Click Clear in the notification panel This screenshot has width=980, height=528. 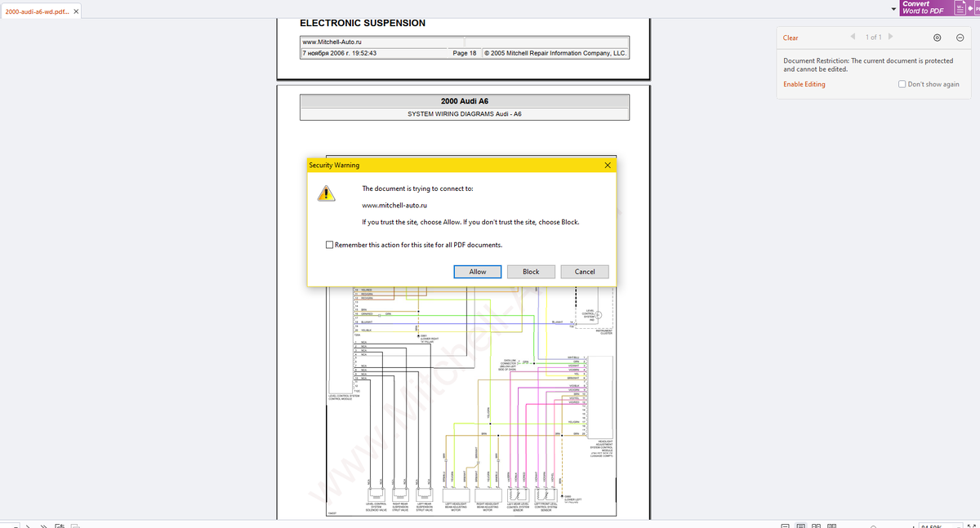click(791, 38)
